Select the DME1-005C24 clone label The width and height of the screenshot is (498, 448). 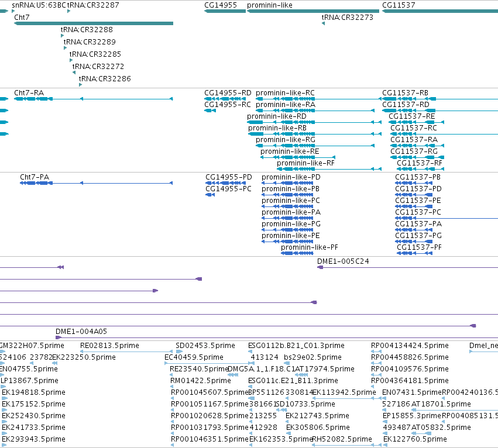click(343, 261)
